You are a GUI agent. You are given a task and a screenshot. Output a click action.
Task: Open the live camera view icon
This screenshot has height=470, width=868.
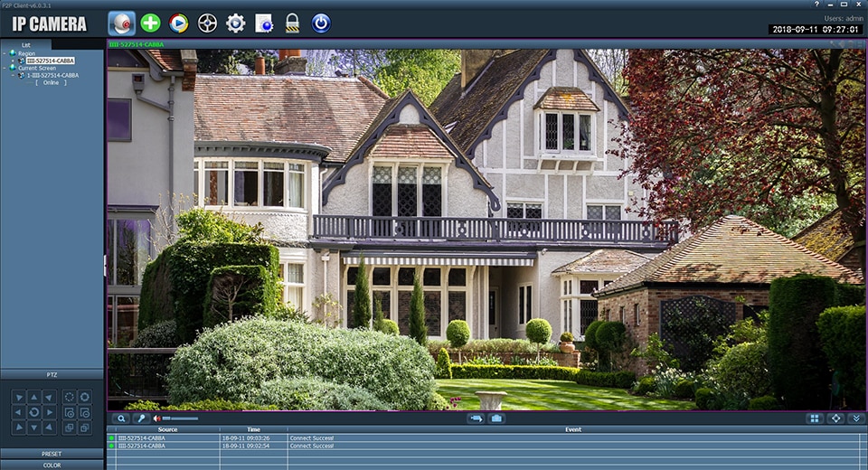[x=121, y=23]
